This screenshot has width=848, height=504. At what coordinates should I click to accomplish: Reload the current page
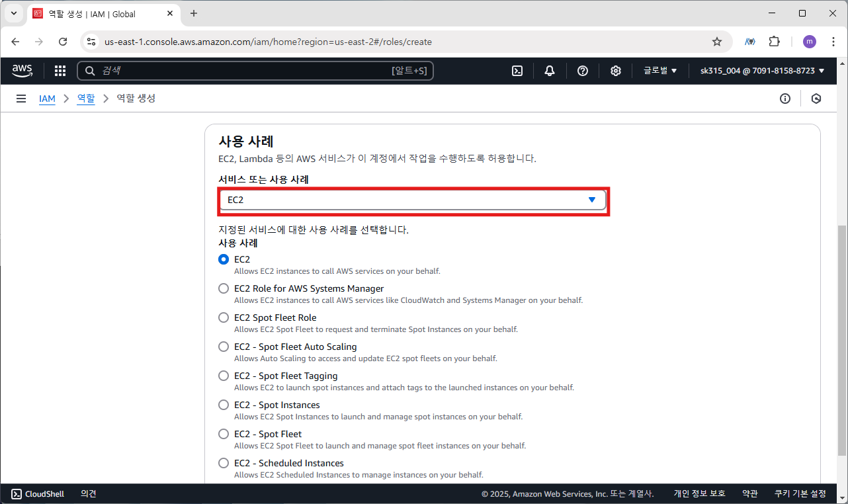click(x=63, y=42)
